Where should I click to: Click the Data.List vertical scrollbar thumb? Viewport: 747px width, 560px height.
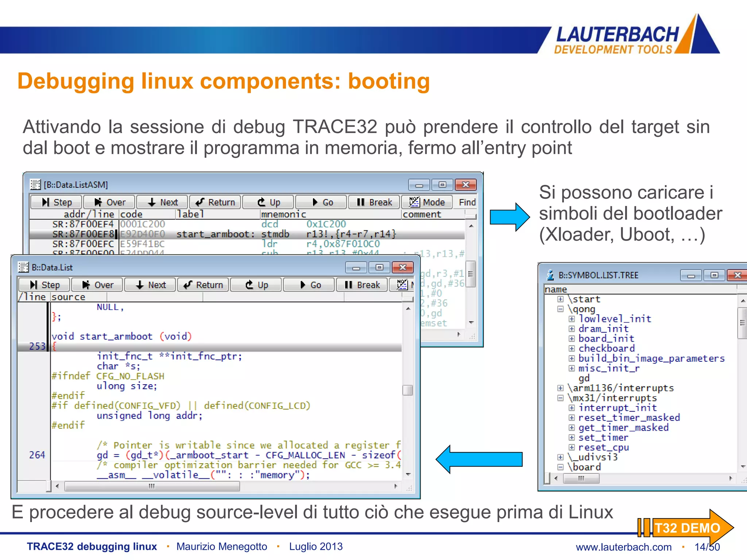tap(407, 390)
